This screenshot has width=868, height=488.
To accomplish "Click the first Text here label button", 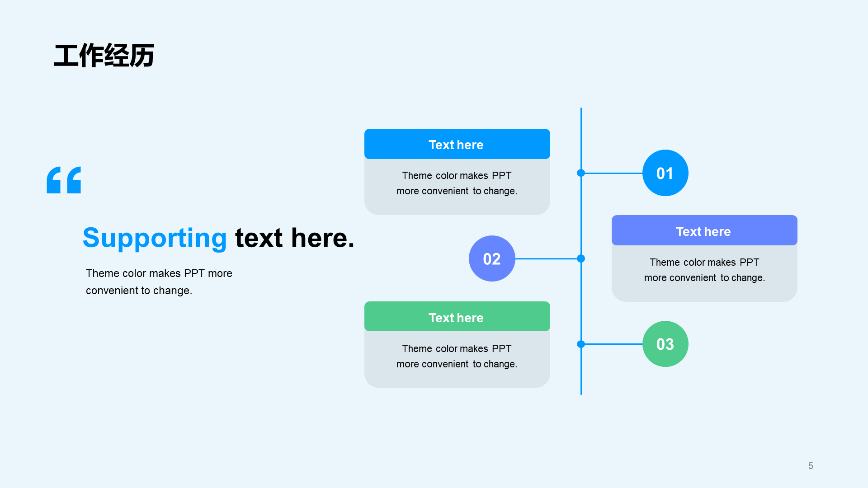I will pos(455,145).
